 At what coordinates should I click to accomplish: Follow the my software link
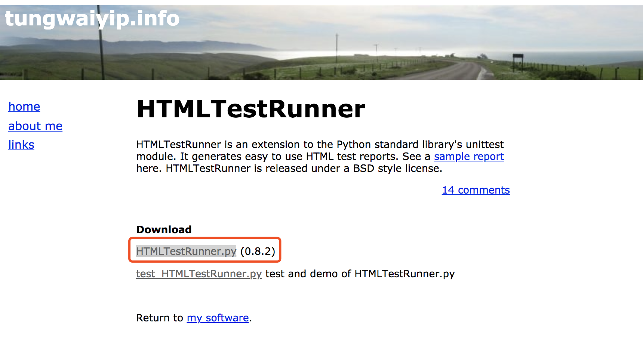[x=218, y=318]
